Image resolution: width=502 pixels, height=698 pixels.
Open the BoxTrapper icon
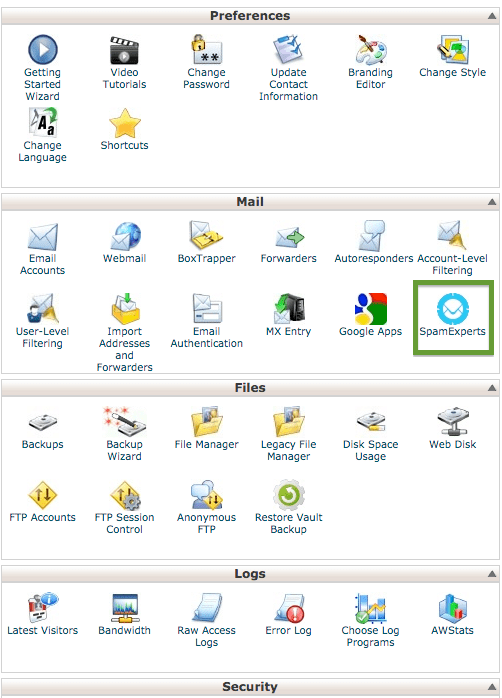206,235
